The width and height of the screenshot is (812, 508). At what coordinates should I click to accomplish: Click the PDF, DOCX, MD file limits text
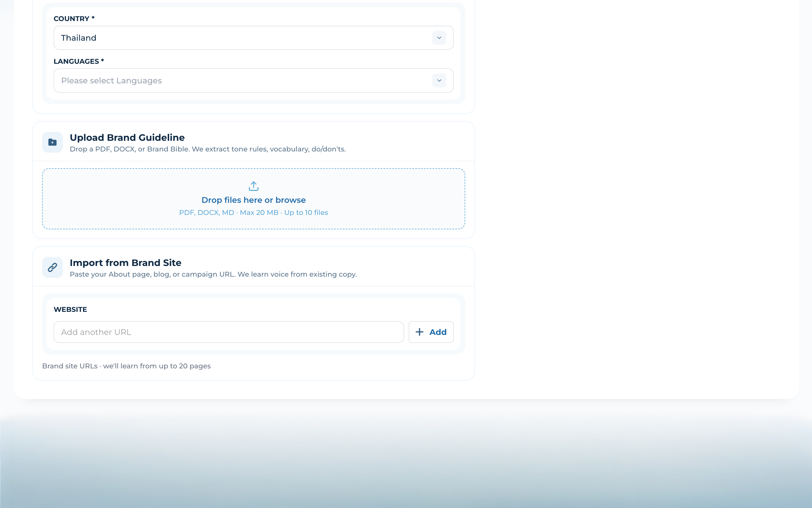click(253, 213)
